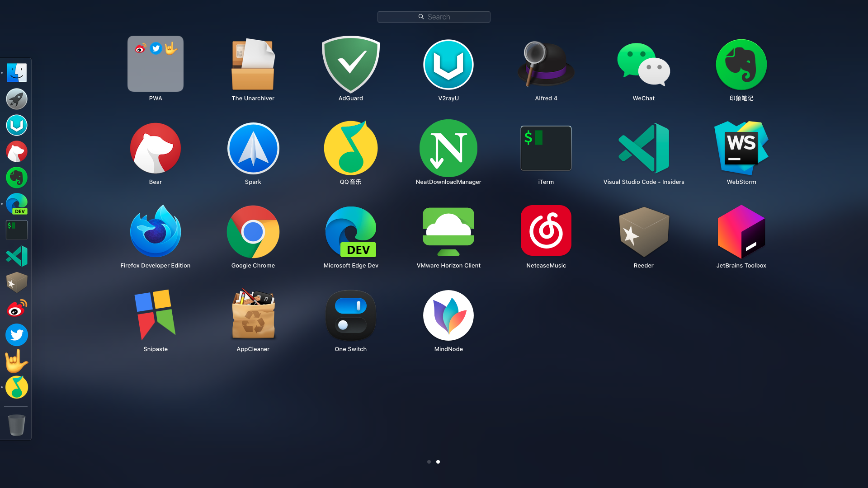868x488 pixels.
Task: Launch WeChat from Launchpad
Action: (643, 65)
